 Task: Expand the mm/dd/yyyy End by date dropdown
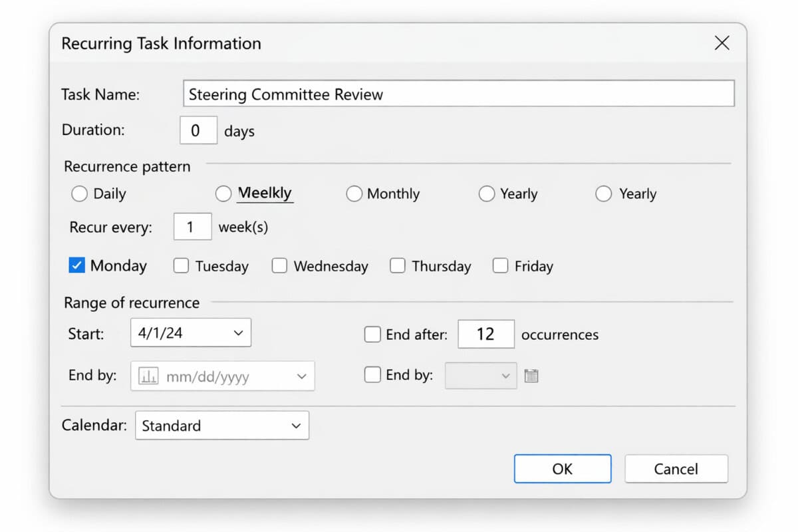pos(302,376)
